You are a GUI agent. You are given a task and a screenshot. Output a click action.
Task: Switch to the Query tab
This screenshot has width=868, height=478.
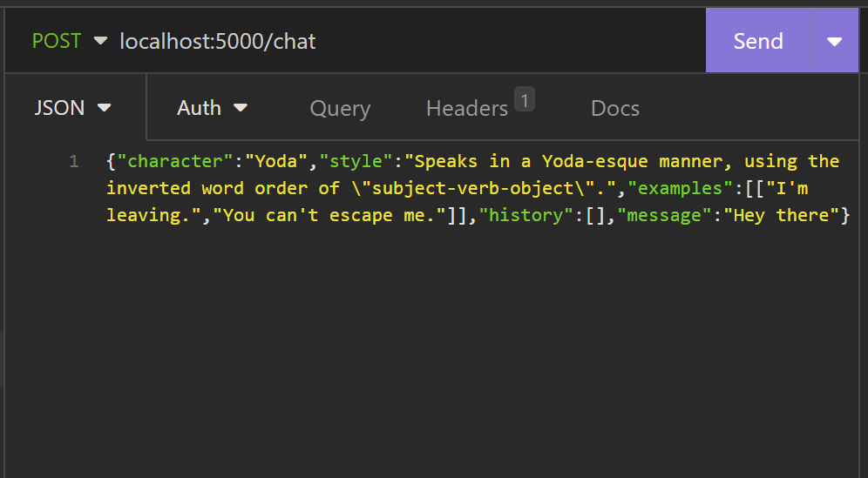pyautogui.click(x=340, y=108)
